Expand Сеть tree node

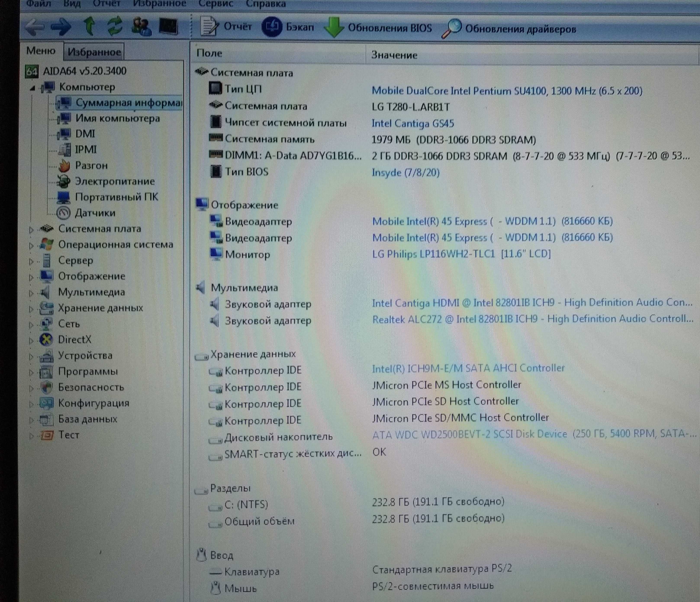coord(31,325)
